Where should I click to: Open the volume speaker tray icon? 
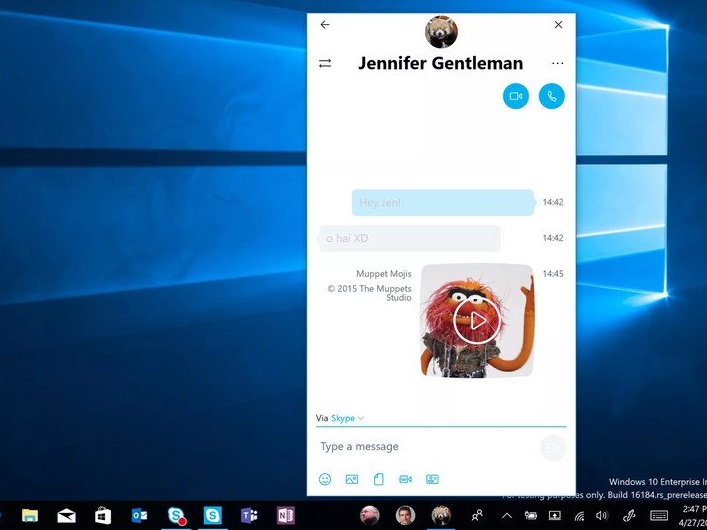602,515
